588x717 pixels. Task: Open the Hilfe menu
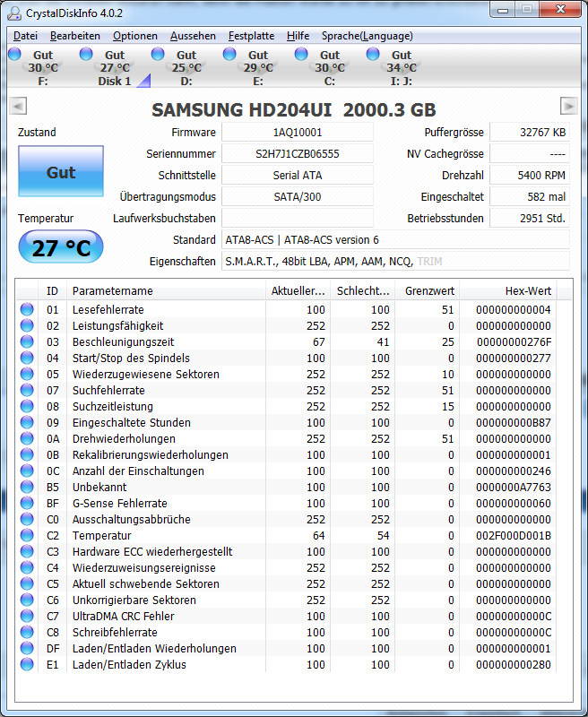click(x=298, y=36)
